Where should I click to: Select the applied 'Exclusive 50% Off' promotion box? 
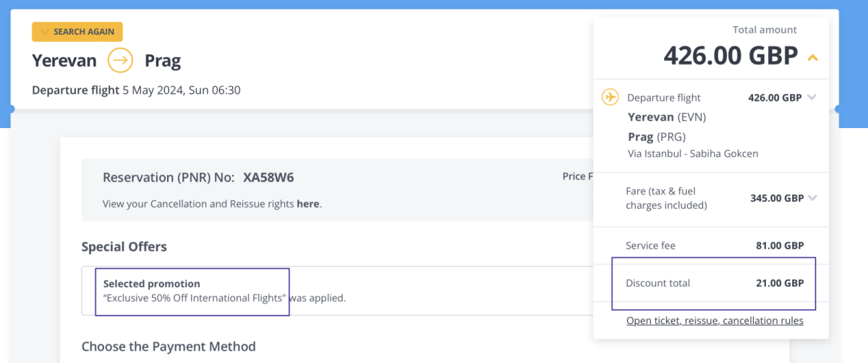(192, 291)
